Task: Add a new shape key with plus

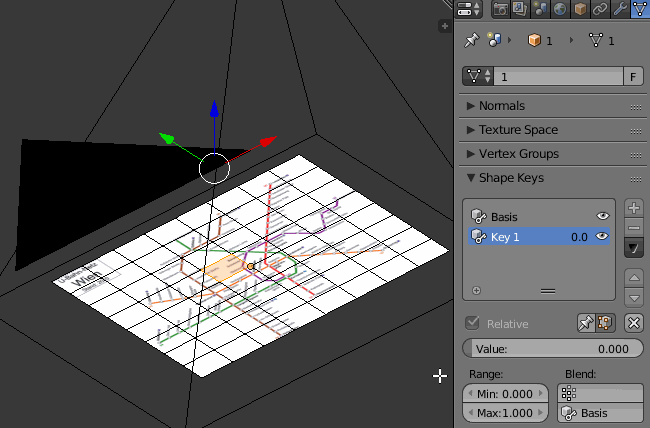Action: (x=633, y=208)
